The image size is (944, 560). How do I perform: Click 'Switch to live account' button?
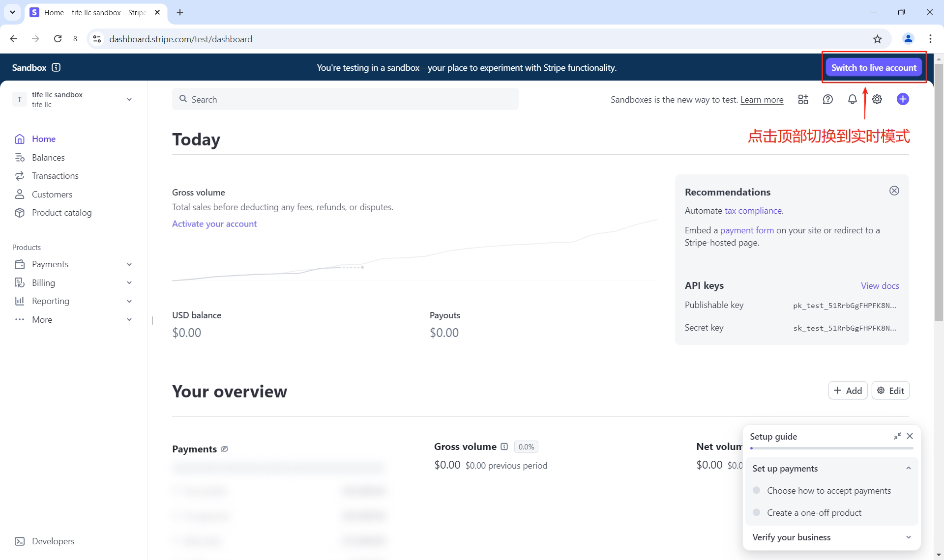(874, 67)
